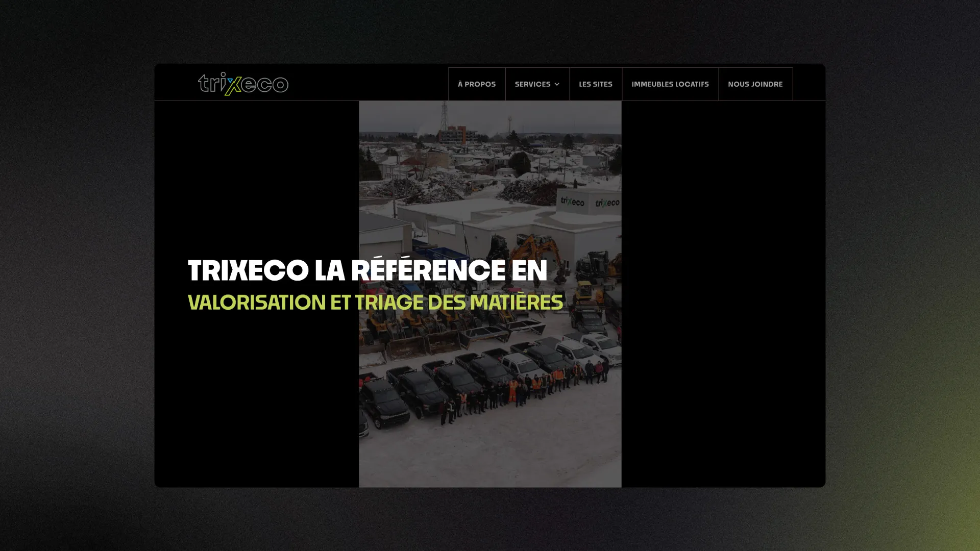Screen dimensions: 980x551
Task: Click the green Valorisation et Triage subtitle
Action: coord(375,303)
